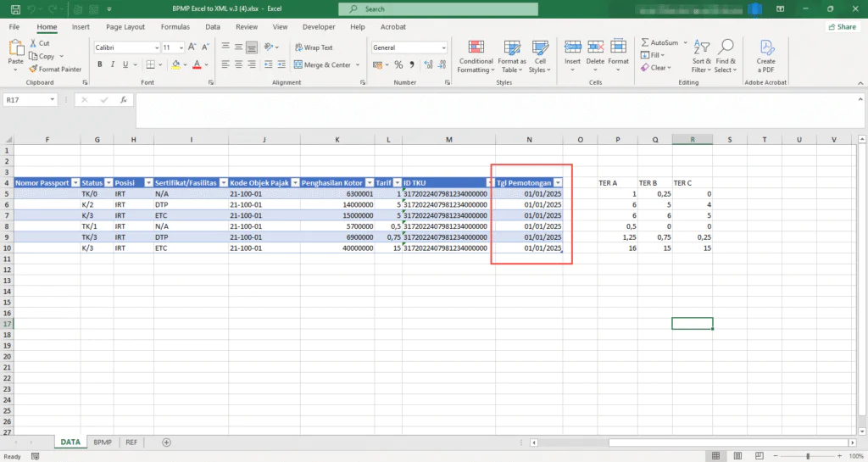Click the Decrease Indent icon

tap(269, 64)
